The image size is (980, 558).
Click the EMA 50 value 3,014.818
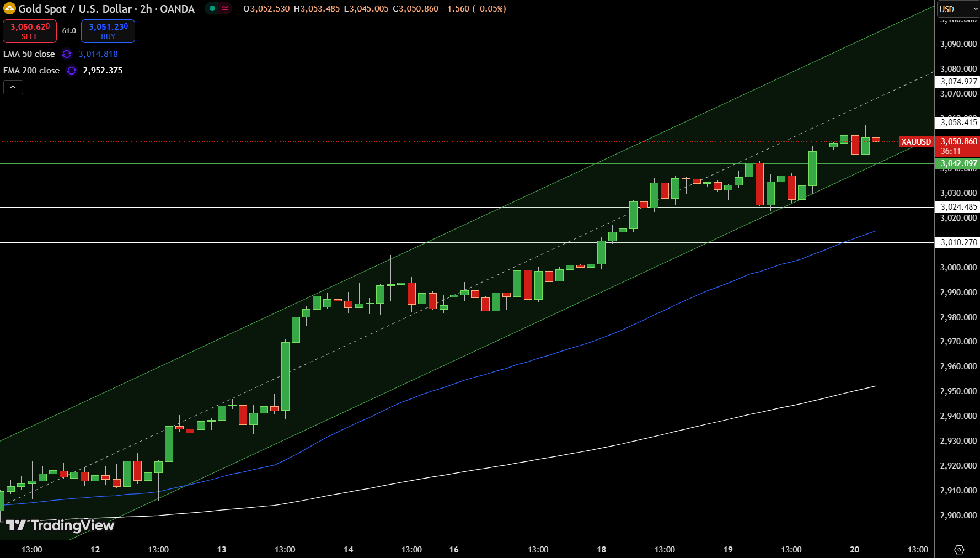coord(98,54)
